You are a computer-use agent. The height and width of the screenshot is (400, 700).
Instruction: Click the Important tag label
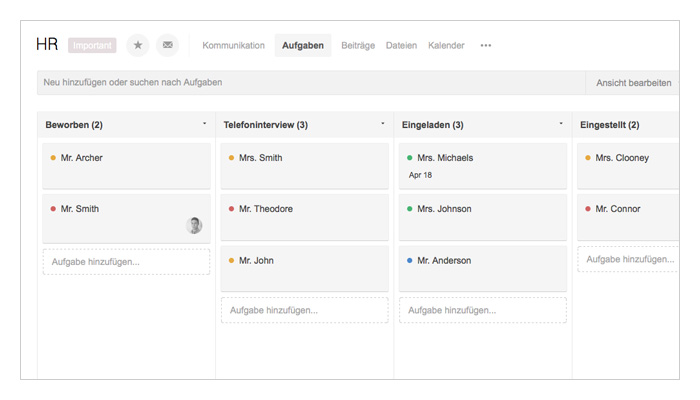[92, 45]
